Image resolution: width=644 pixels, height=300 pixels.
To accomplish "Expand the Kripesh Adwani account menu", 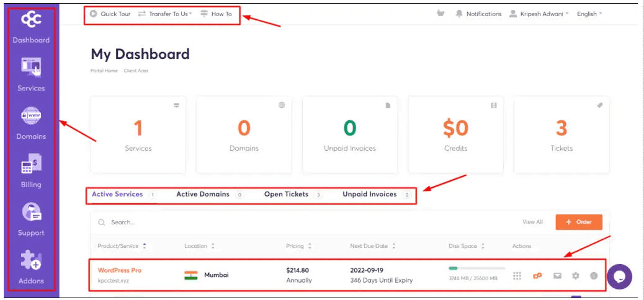I will click(539, 14).
